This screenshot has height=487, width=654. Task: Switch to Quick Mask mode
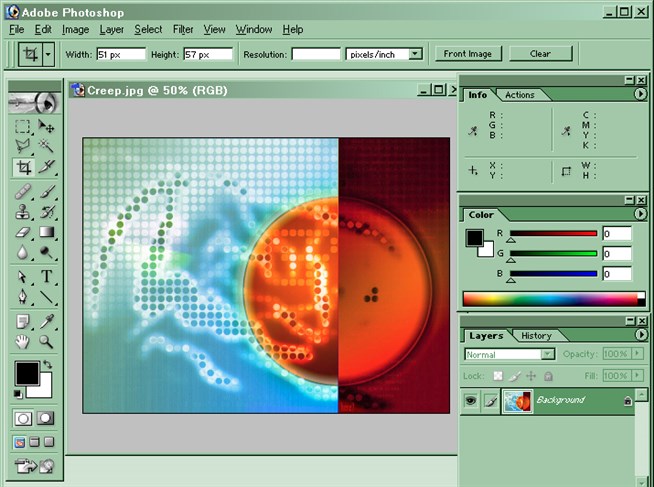pos(46,418)
